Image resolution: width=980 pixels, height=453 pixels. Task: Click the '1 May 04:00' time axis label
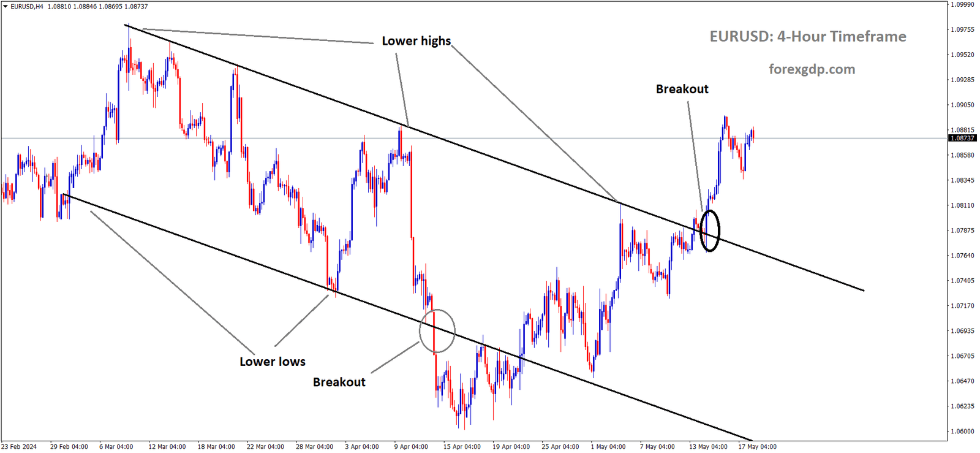click(x=608, y=447)
